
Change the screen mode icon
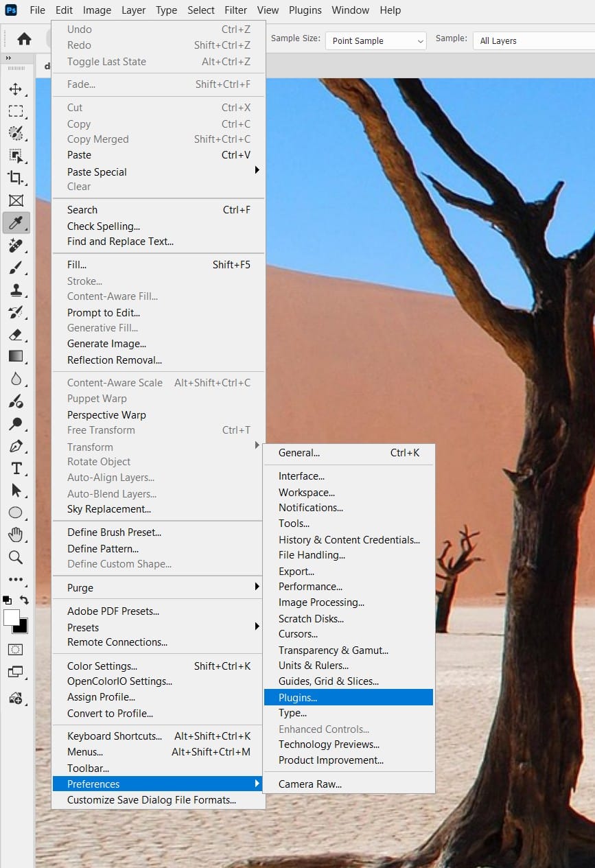(16, 672)
